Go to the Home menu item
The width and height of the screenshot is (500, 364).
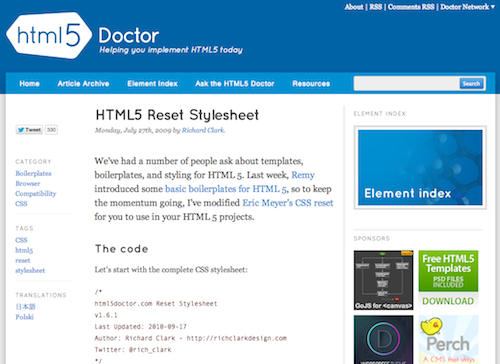tap(29, 84)
